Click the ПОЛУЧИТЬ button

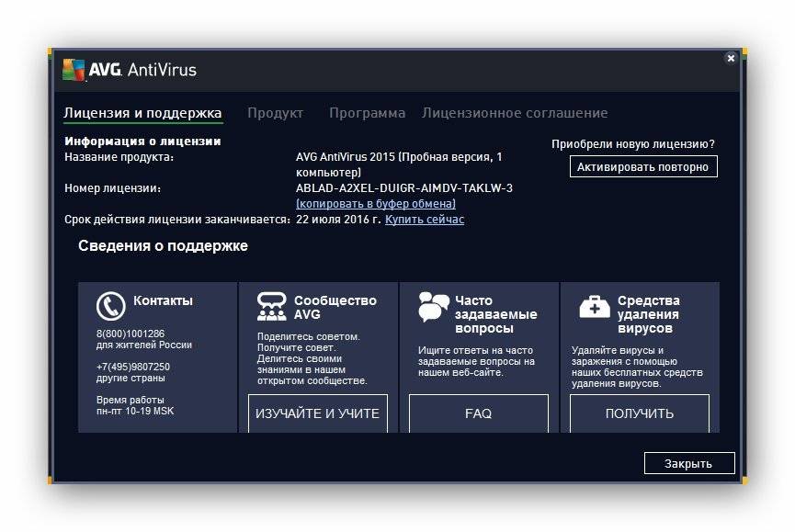pos(640,413)
